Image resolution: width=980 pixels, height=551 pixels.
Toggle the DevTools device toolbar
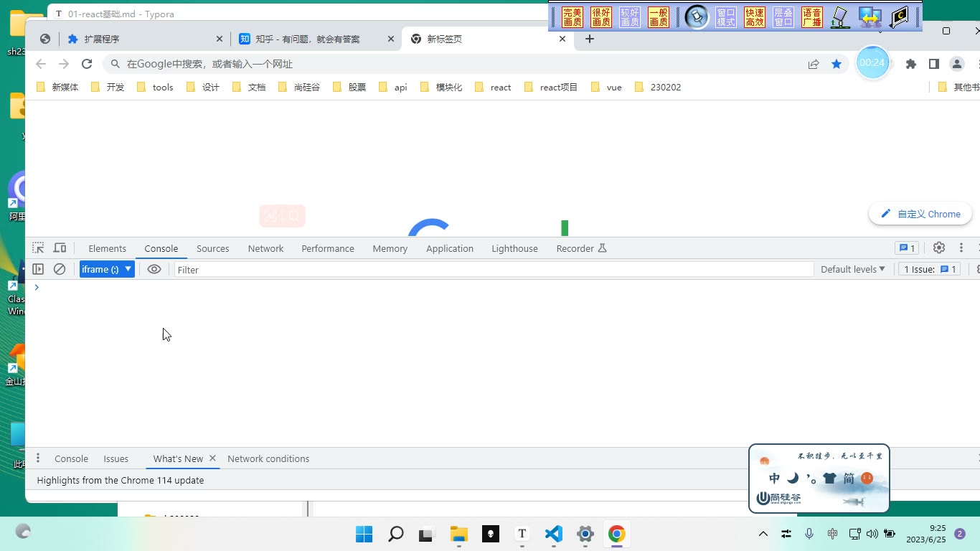(60, 248)
